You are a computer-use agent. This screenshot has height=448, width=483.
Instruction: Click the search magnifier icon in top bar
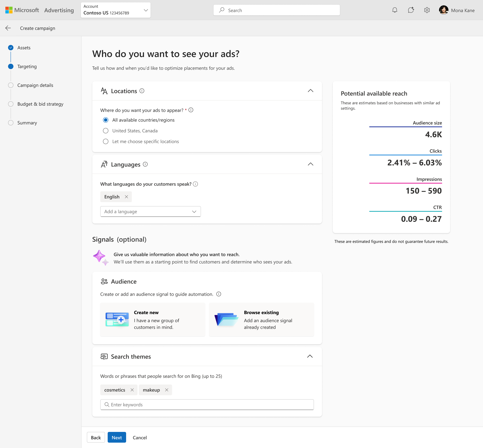point(222,10)
